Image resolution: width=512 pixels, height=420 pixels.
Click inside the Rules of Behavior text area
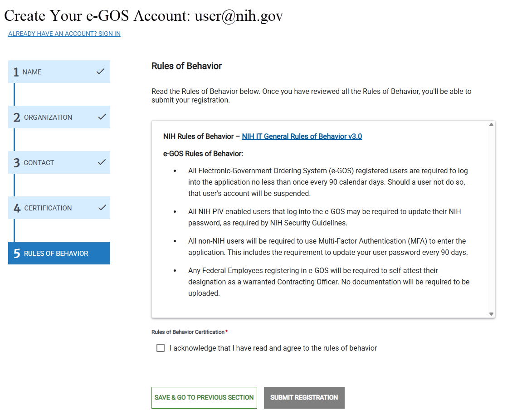(317, 218)
